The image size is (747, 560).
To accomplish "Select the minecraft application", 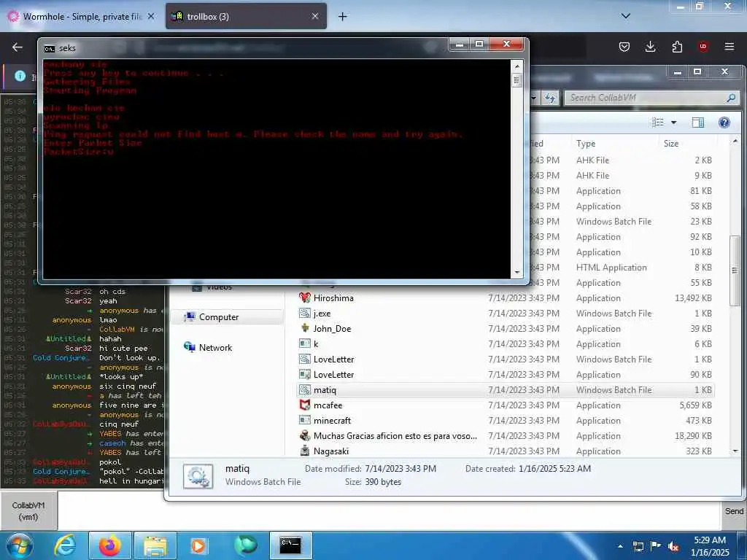I will 332,421.
